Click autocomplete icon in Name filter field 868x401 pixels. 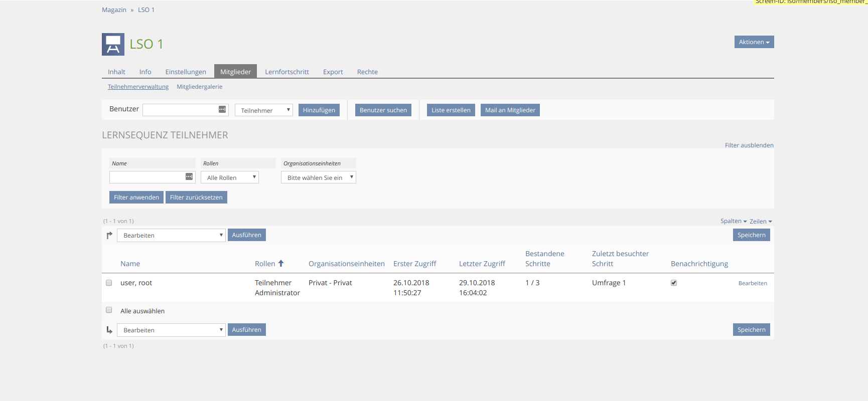[189, 176]
